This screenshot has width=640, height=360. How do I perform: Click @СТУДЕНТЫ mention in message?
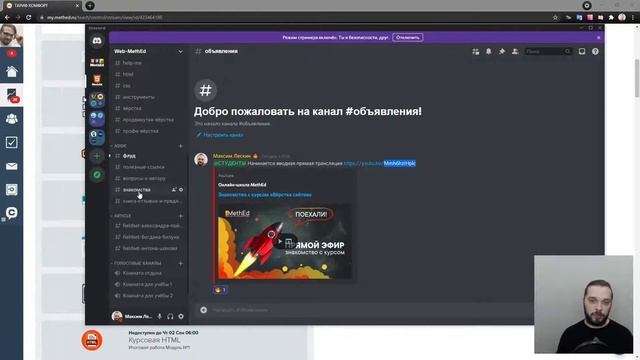[x=229, y=163]
